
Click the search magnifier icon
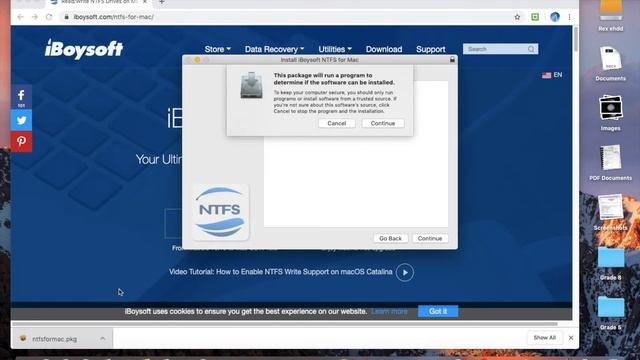click(x=531, y=49)
